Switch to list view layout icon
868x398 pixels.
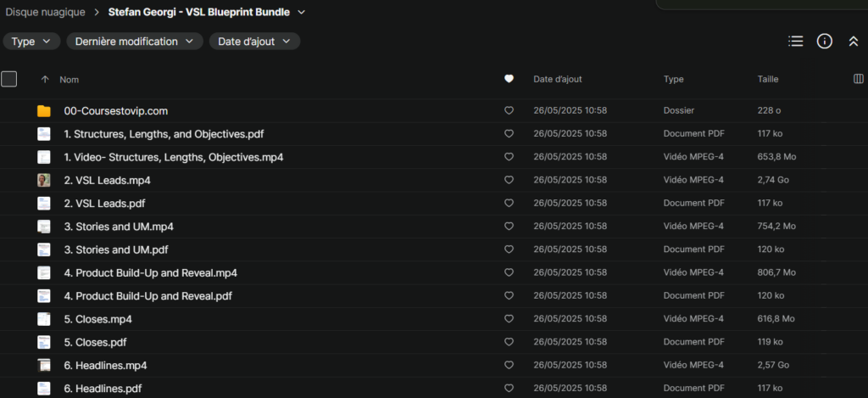click(795, 41)
